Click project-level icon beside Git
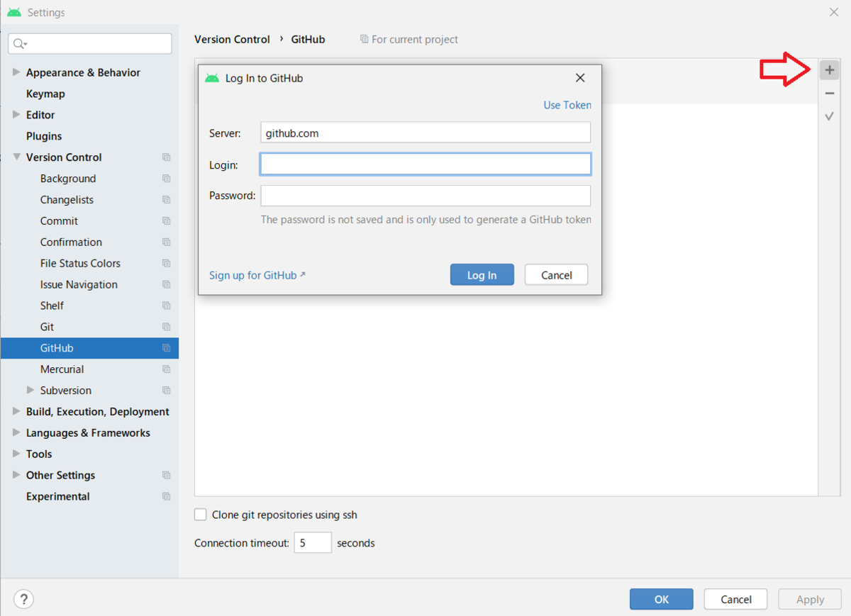Viewport: 851px width, 616px height. 167,327
